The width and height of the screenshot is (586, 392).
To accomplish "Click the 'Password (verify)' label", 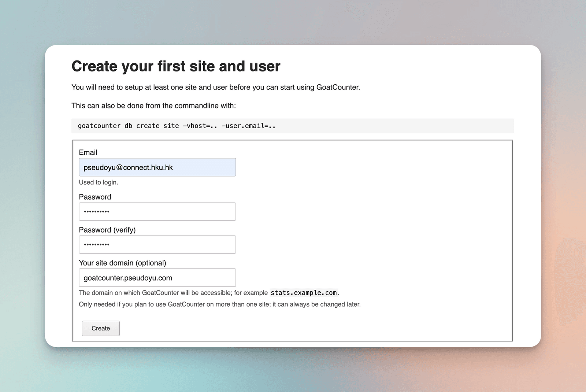I will (107, 230).
